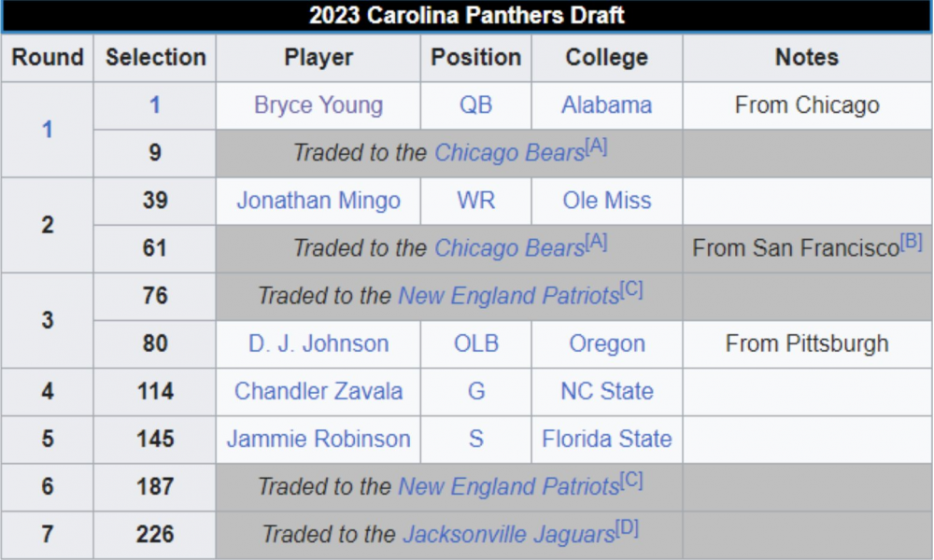
Task: Open the Jacksonville Jaguars team link
Action: pos(509,535)
